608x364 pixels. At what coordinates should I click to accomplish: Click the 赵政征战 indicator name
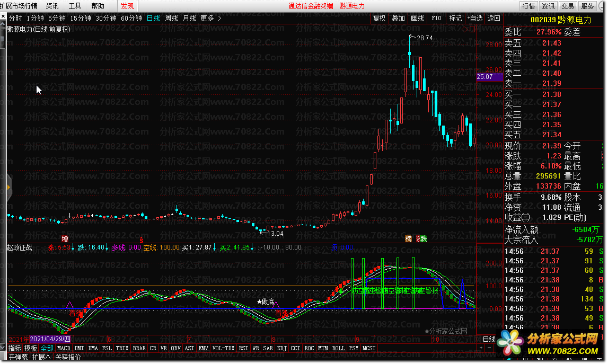click(20, 247)
